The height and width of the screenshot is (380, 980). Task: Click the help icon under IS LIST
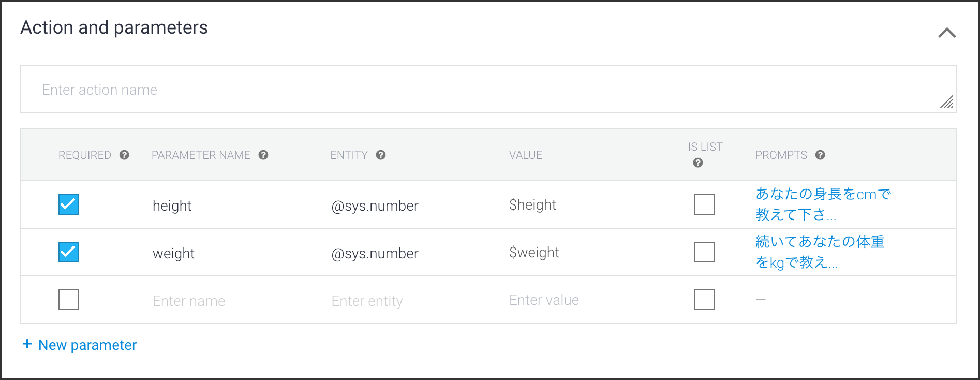click(698, 163)
